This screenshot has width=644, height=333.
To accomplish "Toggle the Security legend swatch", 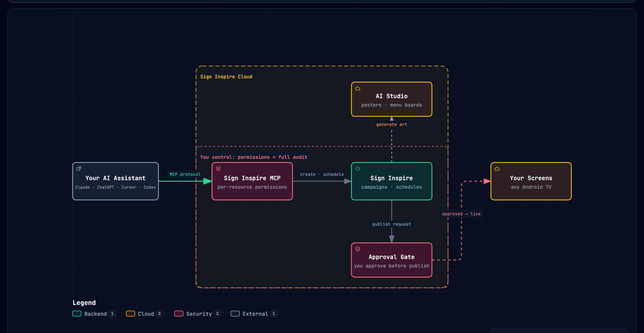I will [x=179, y=314].
